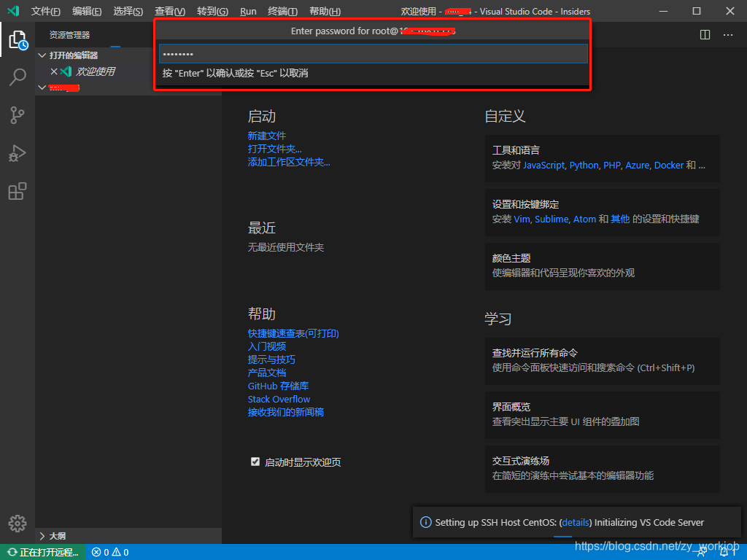Open the 入门视频 link
This screenshot has width=747, height=560.
(x=267, y=346)
